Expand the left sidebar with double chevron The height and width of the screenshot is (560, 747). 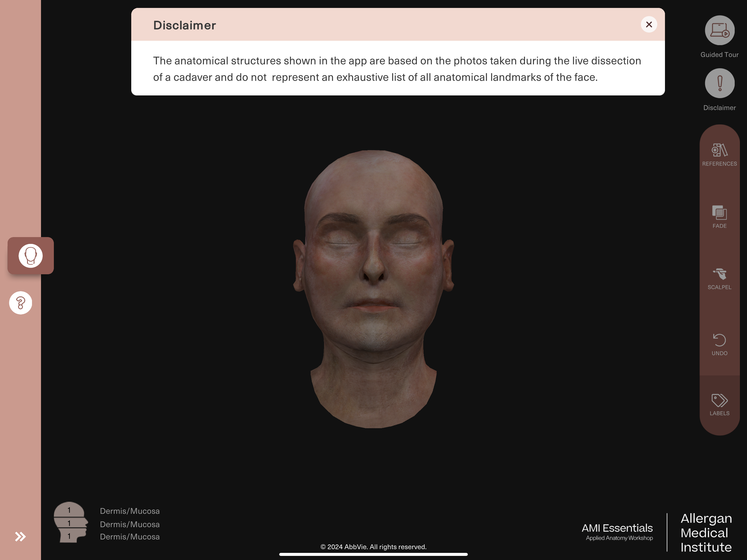(x=20, y=536)
